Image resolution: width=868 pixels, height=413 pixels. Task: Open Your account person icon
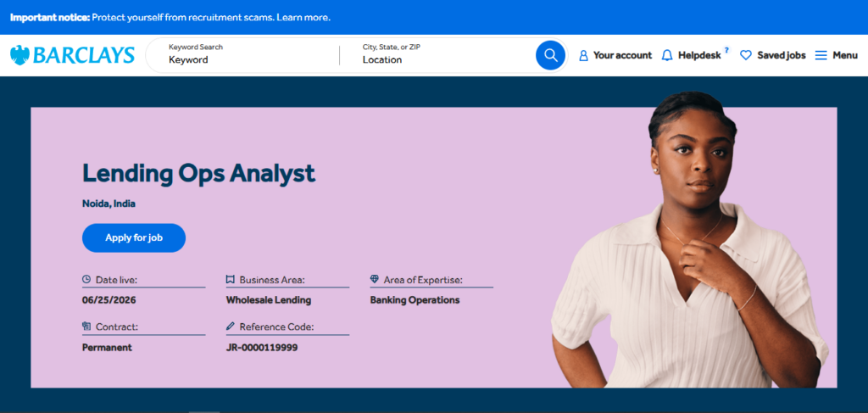pos(583,55)
